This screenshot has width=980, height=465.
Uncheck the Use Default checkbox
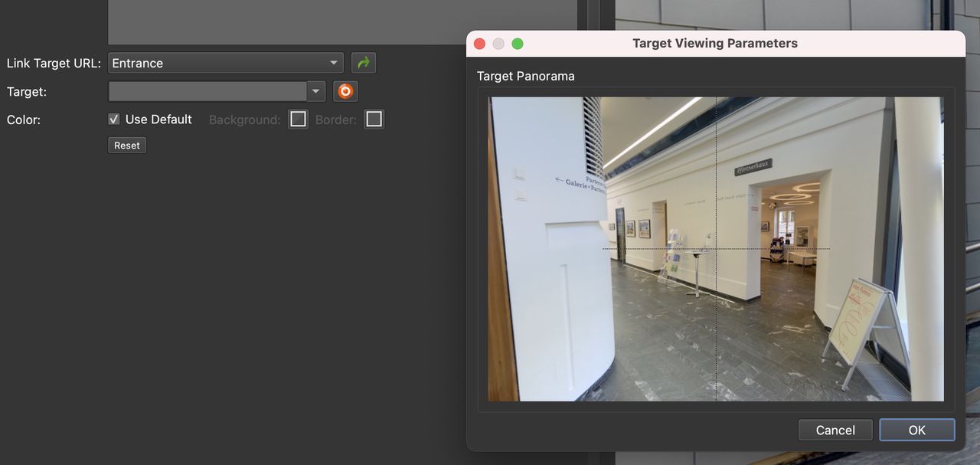coord(113,119)
